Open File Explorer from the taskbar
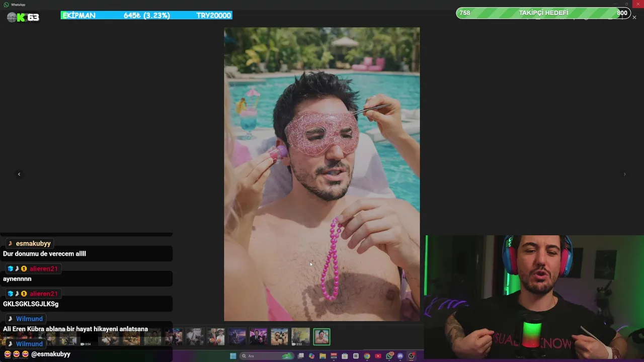This screenshot has width=644, height=362. pos(323,356)
